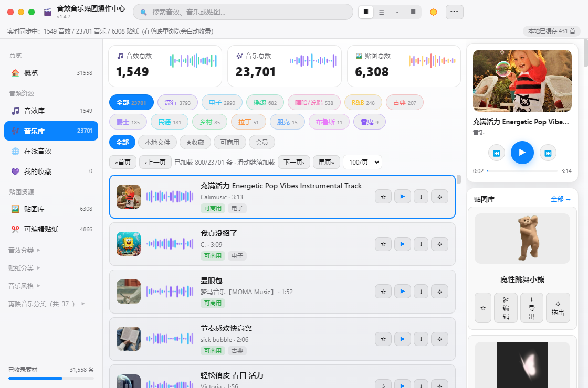Image resolution: width=588 pixels, height=388 pixels.
Task: Filter music by the 摇滚 genre chip
Action: point(265,103)
